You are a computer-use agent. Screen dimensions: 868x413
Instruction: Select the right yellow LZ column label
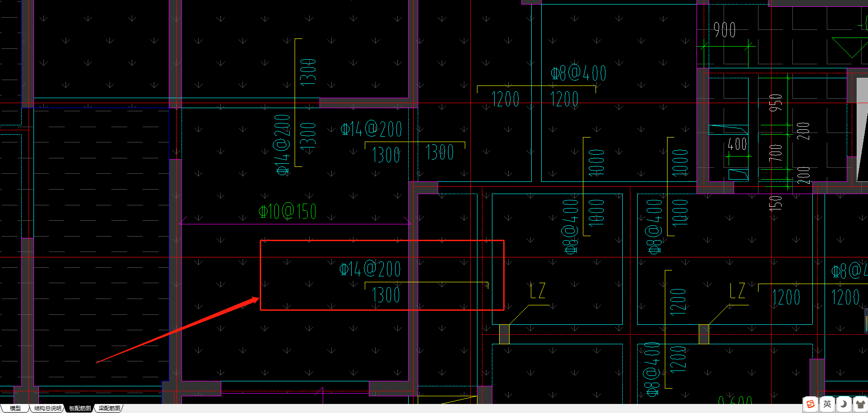[x=738, y=290]
